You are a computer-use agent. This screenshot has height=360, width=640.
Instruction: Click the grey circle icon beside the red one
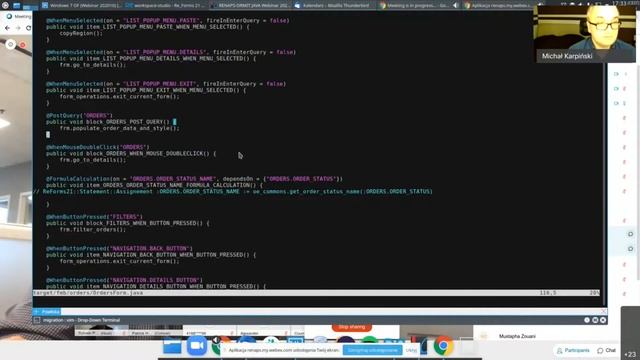click(11, 44)
